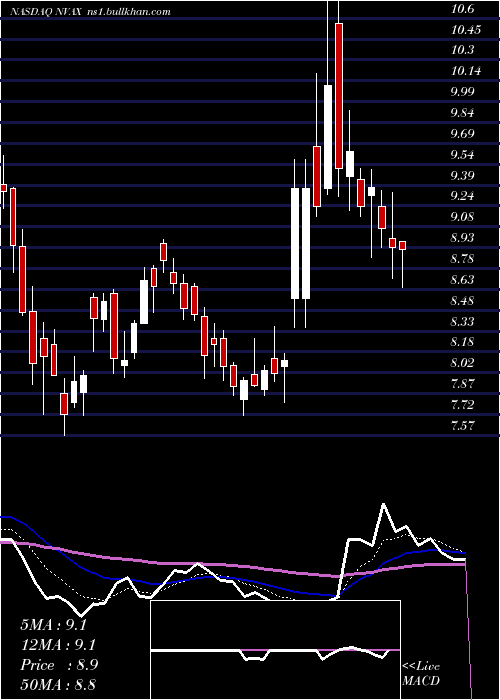Screen dimensions: 500x700
Task: Click the last red candlestick near 8.93
Action: (x=402, y=246)
